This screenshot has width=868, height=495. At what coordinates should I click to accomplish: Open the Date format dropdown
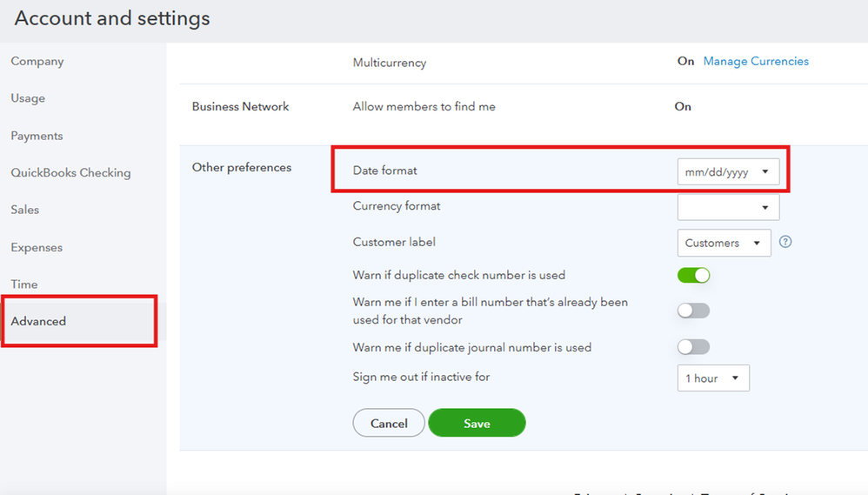(x=728, y=171)
